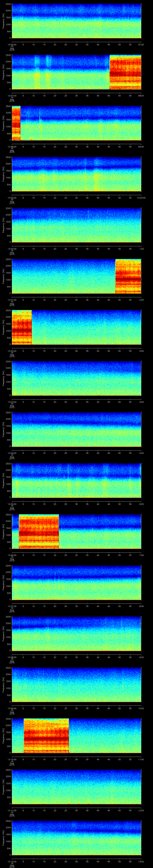Click the red burst in the 13:02:00 spectrogram
This screenshot has height=868, width=153.
click(x=22, y=327)
